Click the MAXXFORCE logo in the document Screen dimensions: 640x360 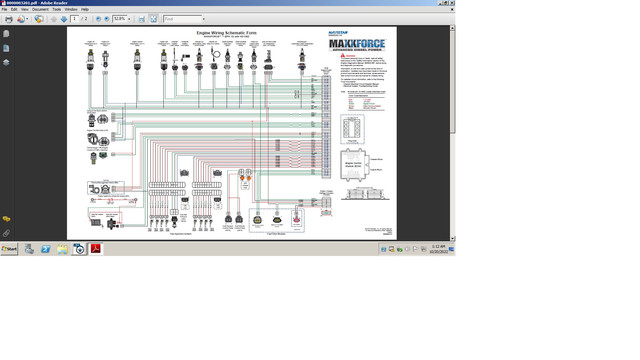pos(357,44)
